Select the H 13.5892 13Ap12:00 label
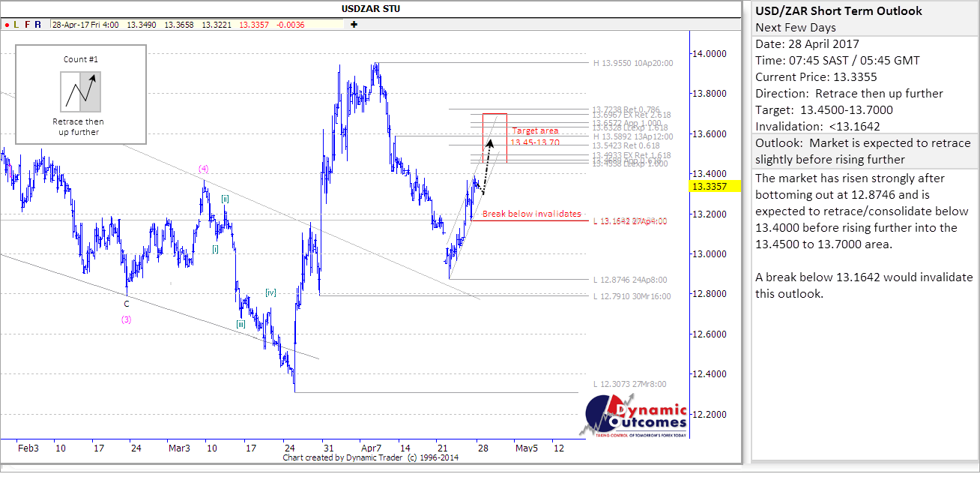This screenshot has width=980, height=483. (x=633, y=136)
